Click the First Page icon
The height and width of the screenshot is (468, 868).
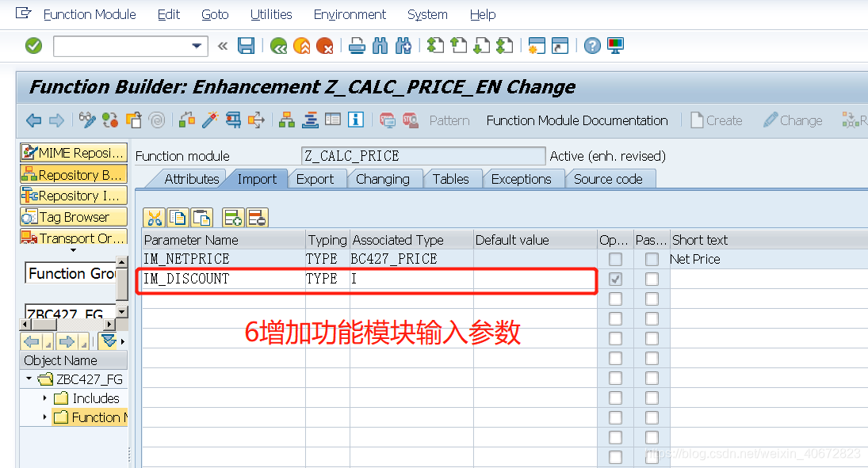(436, 46)
